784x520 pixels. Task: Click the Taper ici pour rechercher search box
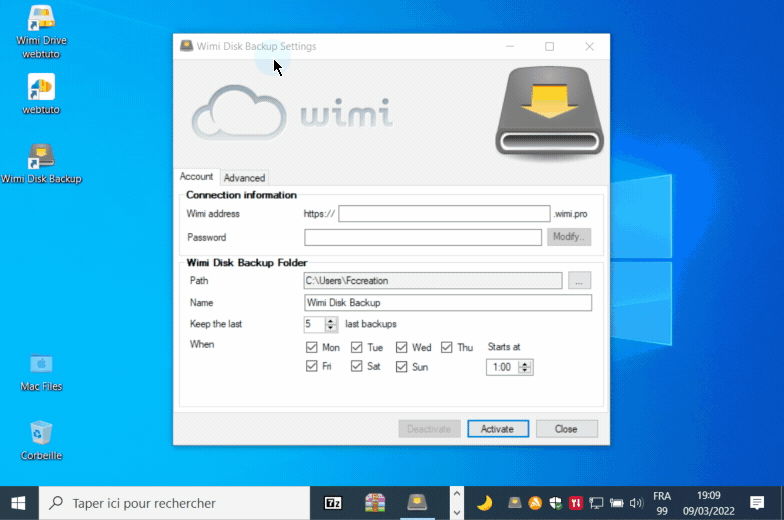174,503
